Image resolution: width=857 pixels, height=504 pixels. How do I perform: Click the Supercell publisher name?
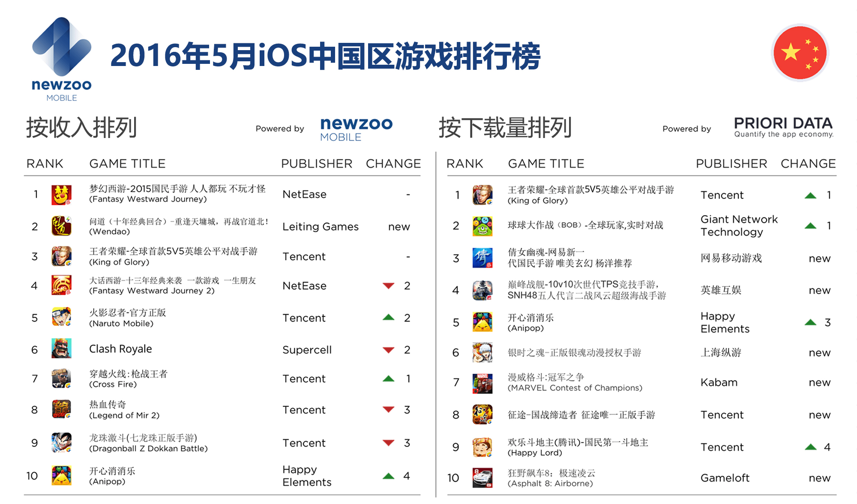[x=307, y=350]
